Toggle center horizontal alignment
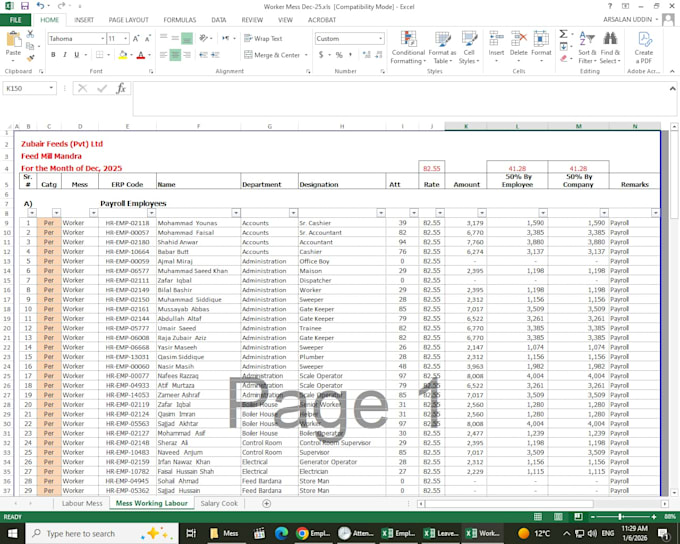The height and width of the screenshot is (544, 680). tap(175, 55)
